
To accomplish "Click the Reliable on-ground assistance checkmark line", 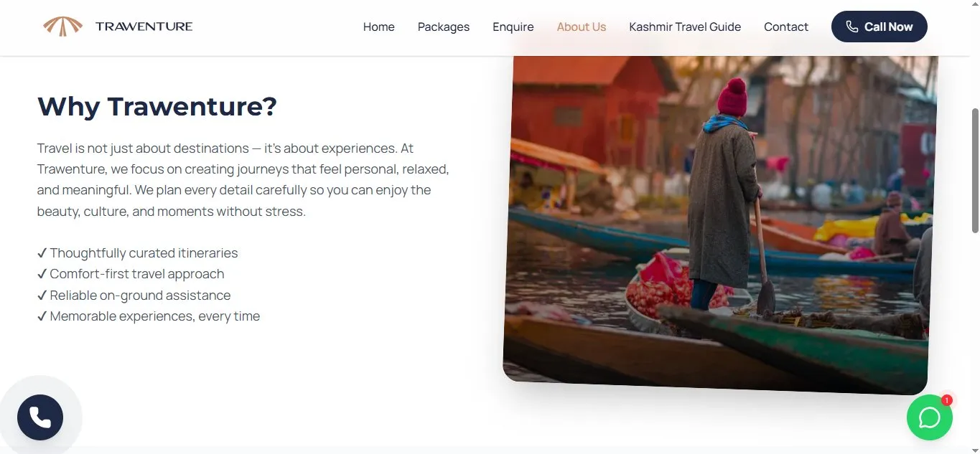I will pos(134,295).
